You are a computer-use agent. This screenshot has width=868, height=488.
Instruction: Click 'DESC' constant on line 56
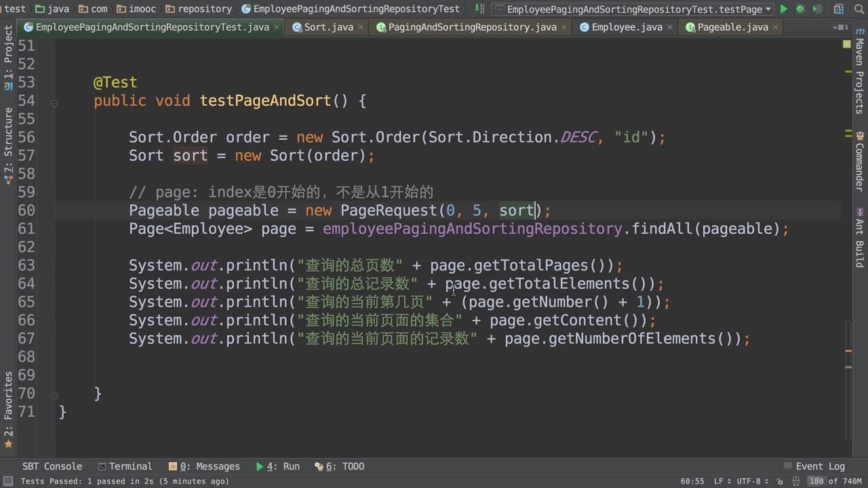pos(578,137)
